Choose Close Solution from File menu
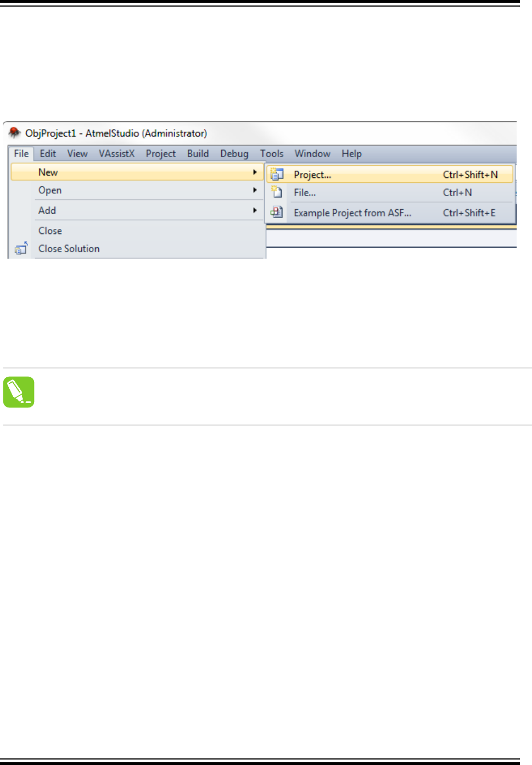532x765 pixels. click(137, 249)
